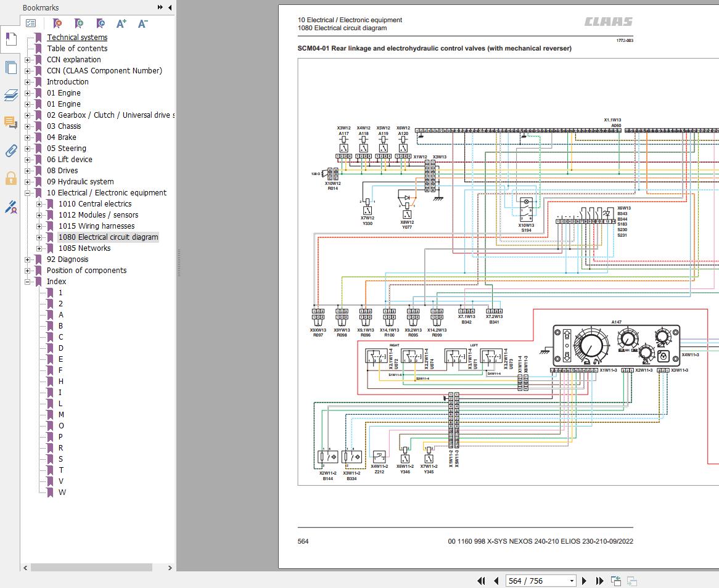Open the Technical systems bookmark

coord(77,38)
